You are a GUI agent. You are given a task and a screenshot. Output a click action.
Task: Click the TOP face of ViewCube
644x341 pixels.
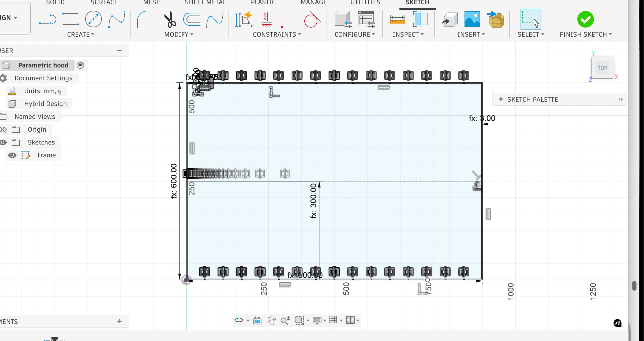pyautogui.click(x=602, y=68)
